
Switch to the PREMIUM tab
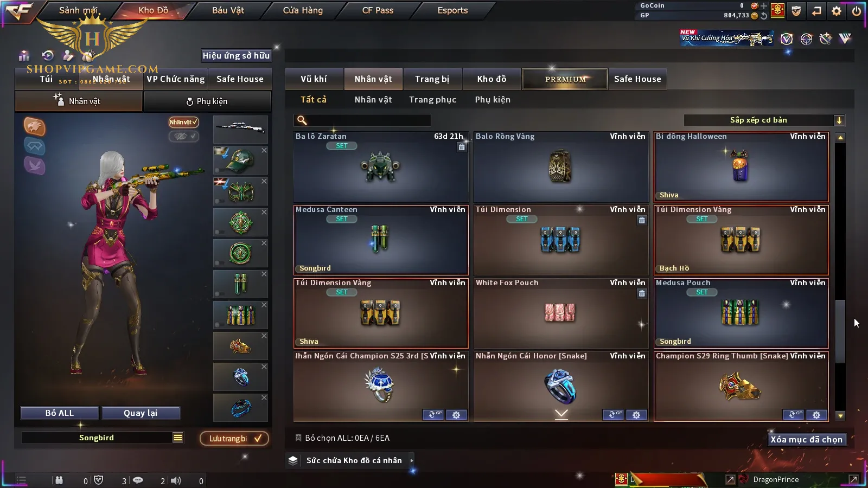tap(565, 79)
